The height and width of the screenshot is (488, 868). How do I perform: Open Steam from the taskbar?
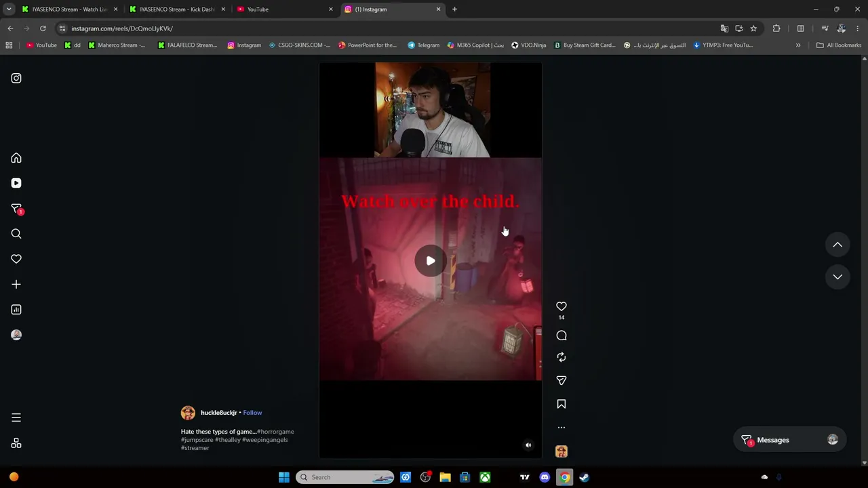tap(584, 477)
